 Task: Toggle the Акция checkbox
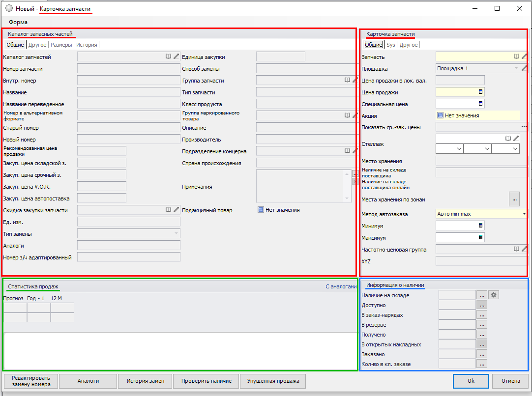(440, 115)
